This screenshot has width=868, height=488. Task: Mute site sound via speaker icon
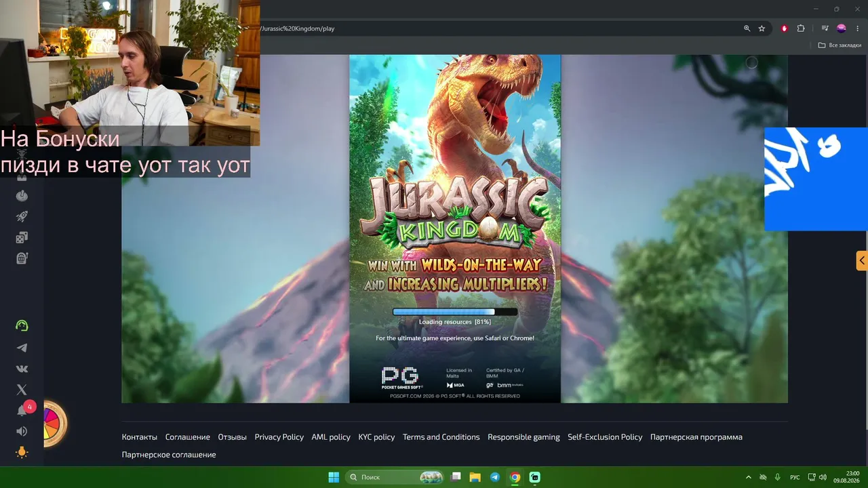tap(22, 431)
